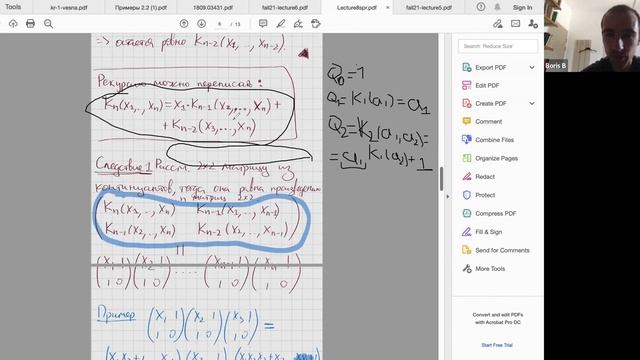Click the magnifier search icon in the toolbar
The image size is (640, 360).
point(49,24)
